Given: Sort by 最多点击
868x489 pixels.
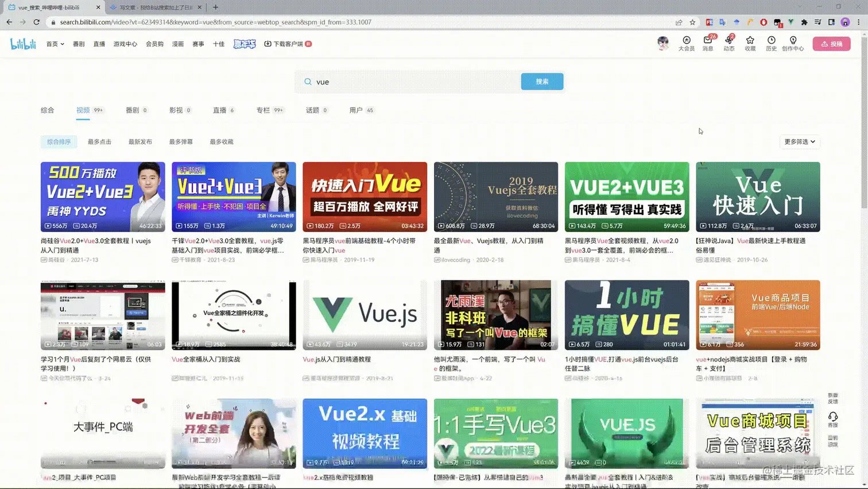Looking at the screenshot, I should pyautogui.click(x=99, y=141).
